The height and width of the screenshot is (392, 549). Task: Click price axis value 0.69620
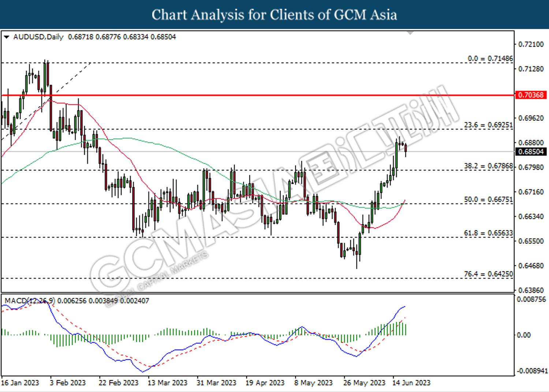531,118
